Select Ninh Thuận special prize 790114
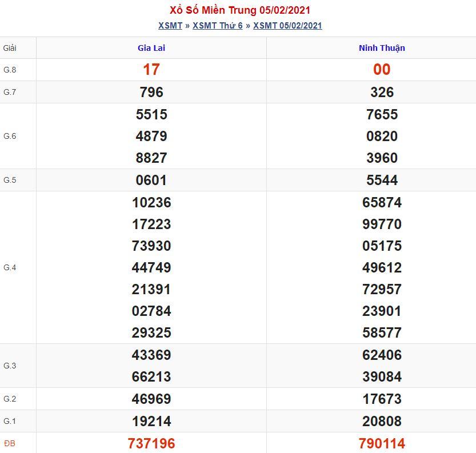 382,444
